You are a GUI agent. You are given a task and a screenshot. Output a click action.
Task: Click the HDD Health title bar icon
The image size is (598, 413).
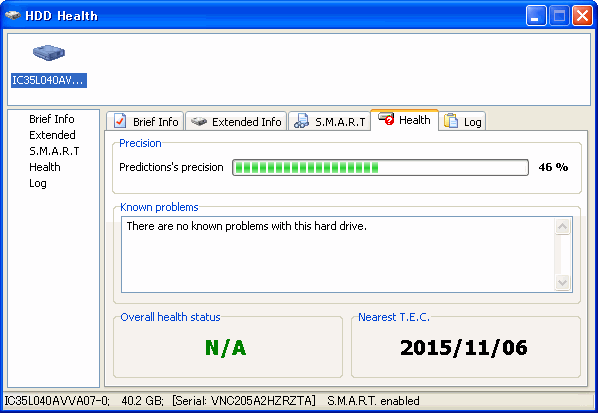pos(13,15)
